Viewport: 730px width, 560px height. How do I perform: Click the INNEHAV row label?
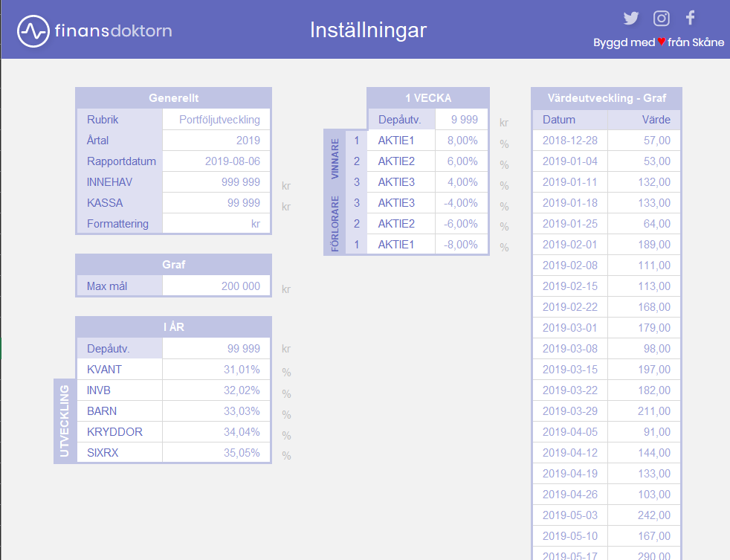point(120,182)
